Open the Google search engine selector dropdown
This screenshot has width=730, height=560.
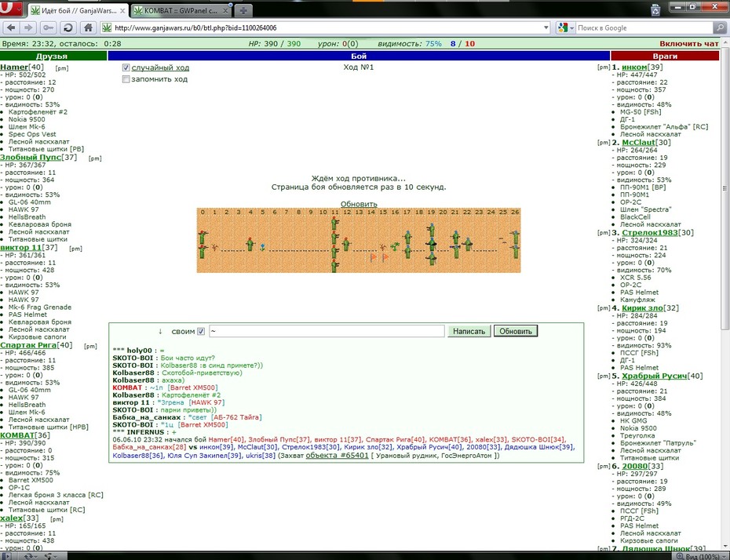click(x=566, y=28)
